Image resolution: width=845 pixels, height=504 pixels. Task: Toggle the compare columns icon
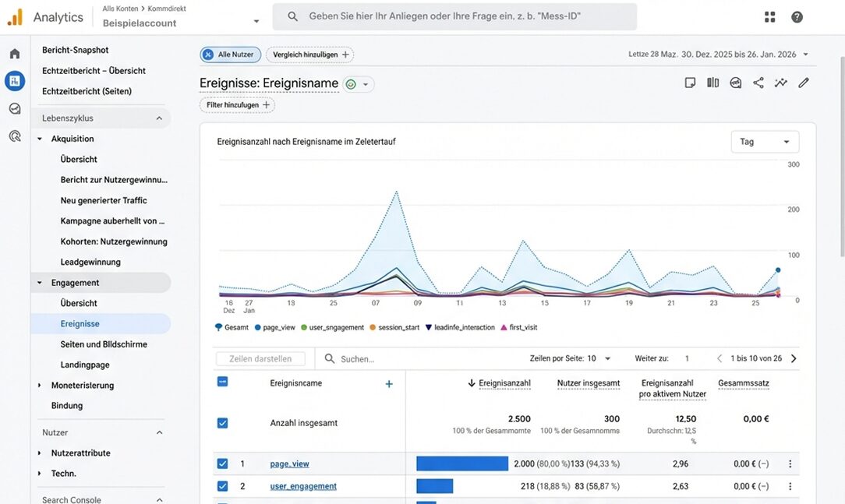point(712,83)
